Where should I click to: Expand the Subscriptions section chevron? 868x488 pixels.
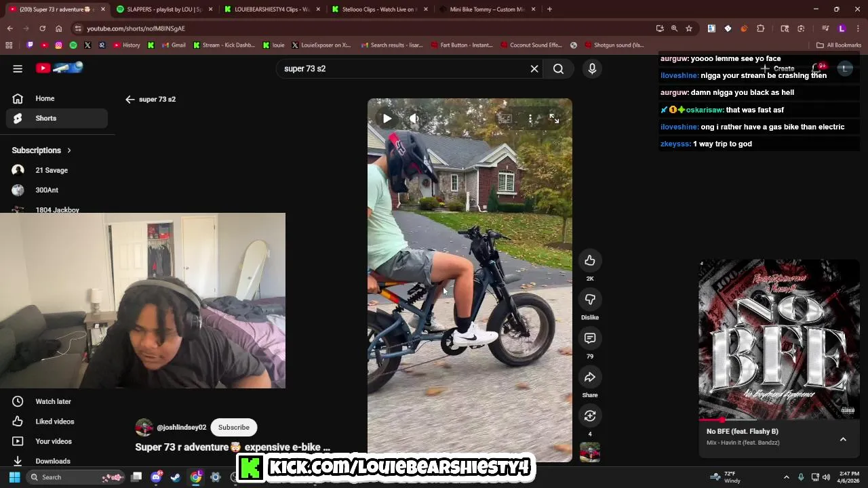(x=68, y=150)
